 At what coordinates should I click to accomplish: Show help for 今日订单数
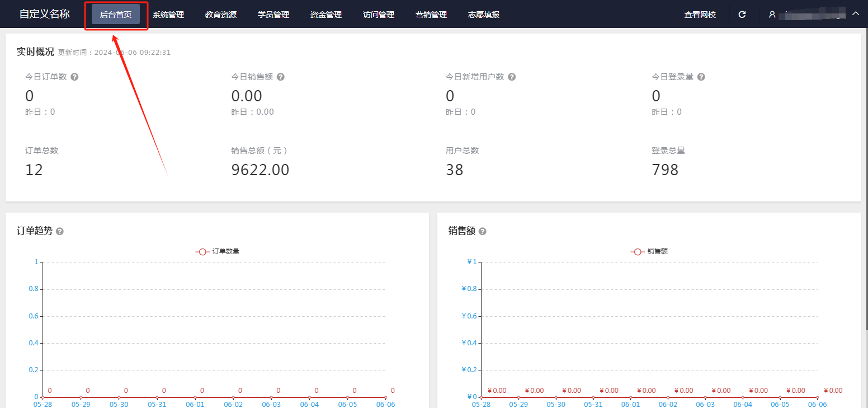pyautogui.click(x=74, y=77)
